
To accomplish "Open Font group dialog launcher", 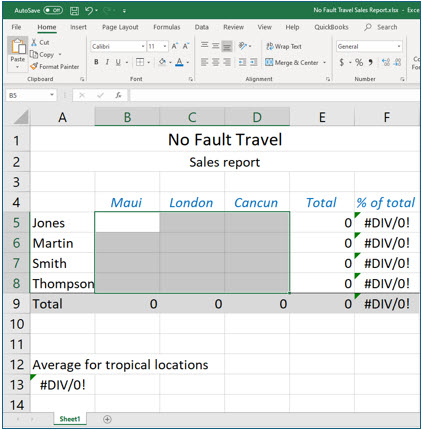I will (x=191, y=79).
